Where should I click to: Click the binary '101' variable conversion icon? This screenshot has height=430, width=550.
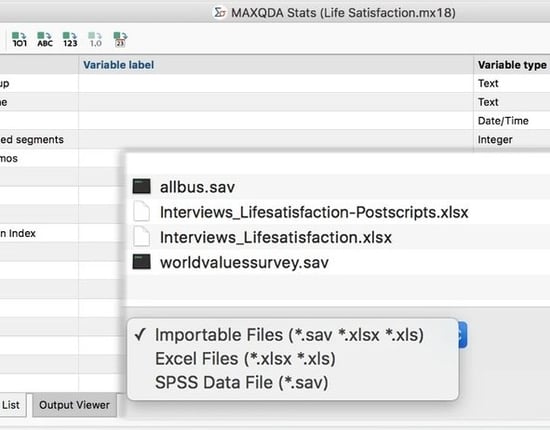coord(19,39)
